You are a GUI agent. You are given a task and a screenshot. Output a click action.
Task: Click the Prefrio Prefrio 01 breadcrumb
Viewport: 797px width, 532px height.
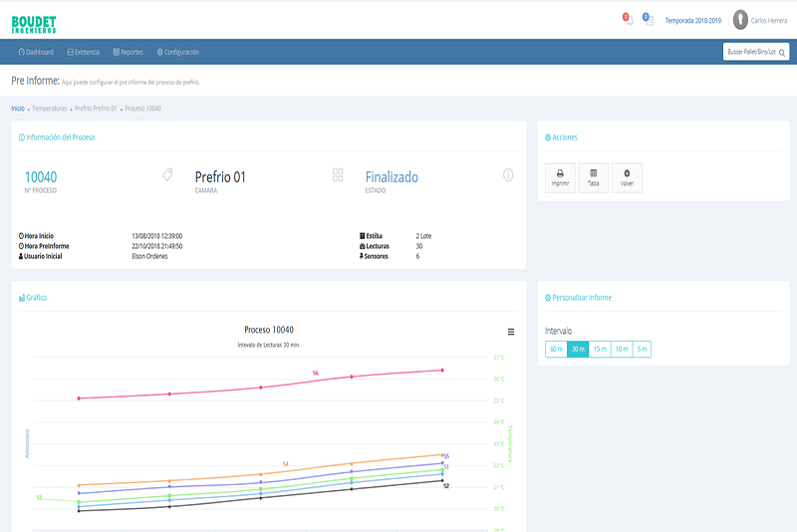(x=96, y=109)
